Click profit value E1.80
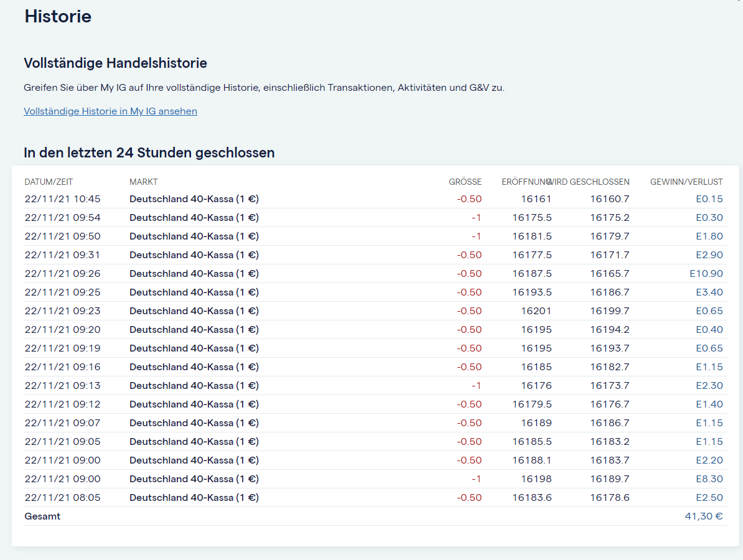Image resolution: width=743 pixels, height=560 pixels. click(709, 236)
